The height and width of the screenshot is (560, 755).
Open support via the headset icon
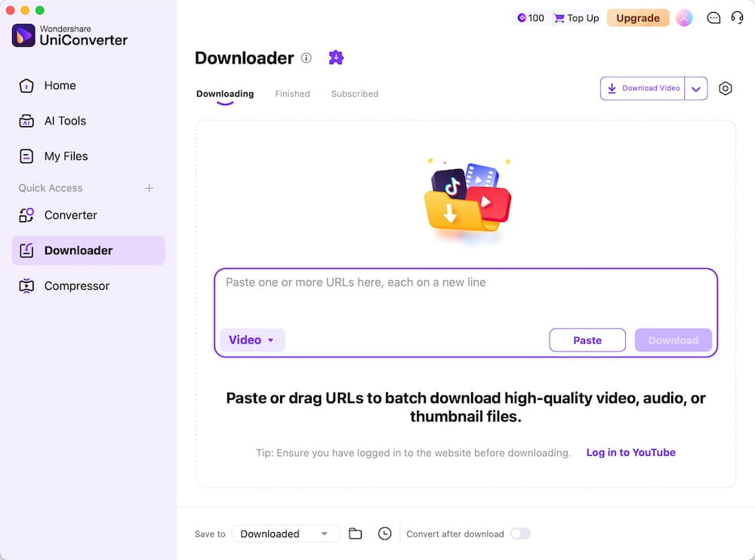tap(738, 17)
